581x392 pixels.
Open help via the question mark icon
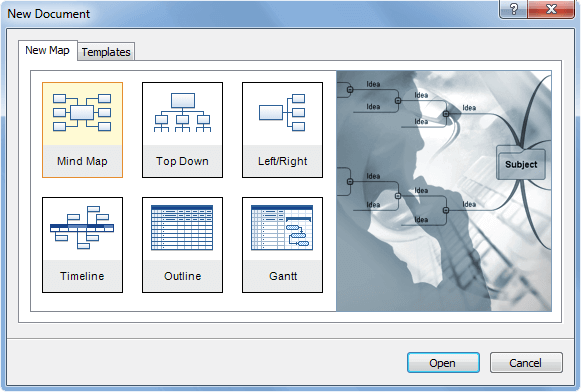point(514,9)
